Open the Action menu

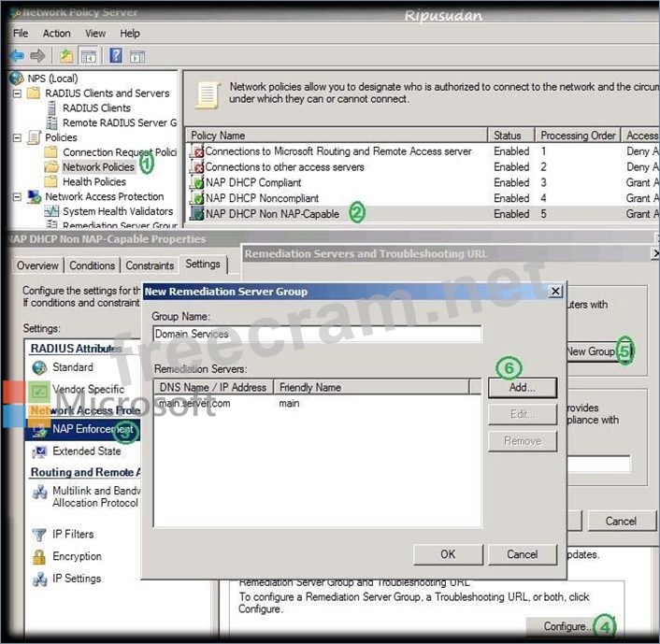56,34
